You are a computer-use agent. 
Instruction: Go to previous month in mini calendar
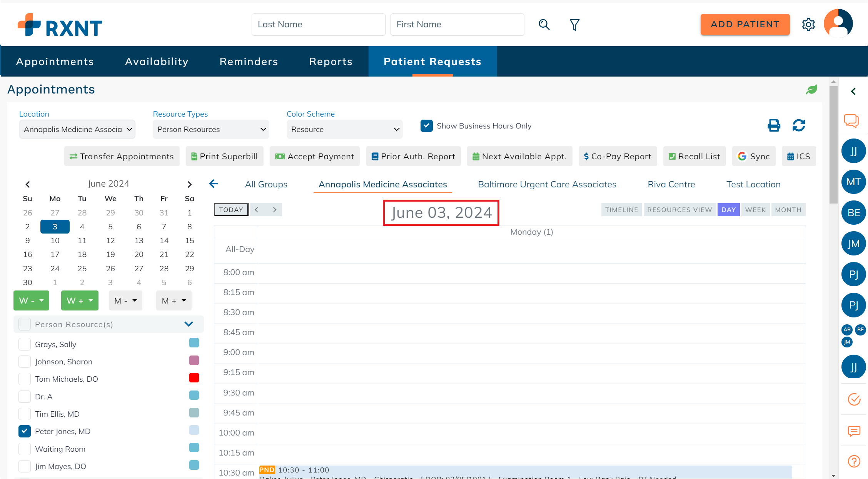click(x=28, y=184)
